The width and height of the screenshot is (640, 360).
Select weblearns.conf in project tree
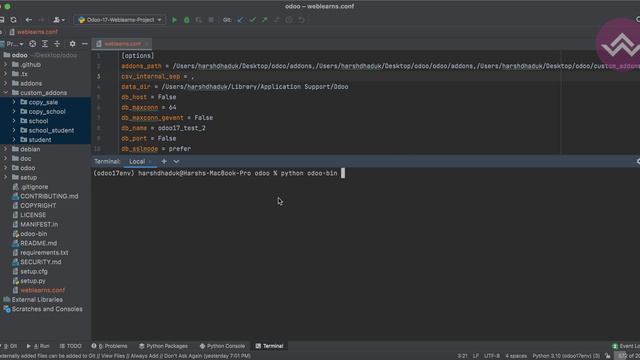click(42, 290)
